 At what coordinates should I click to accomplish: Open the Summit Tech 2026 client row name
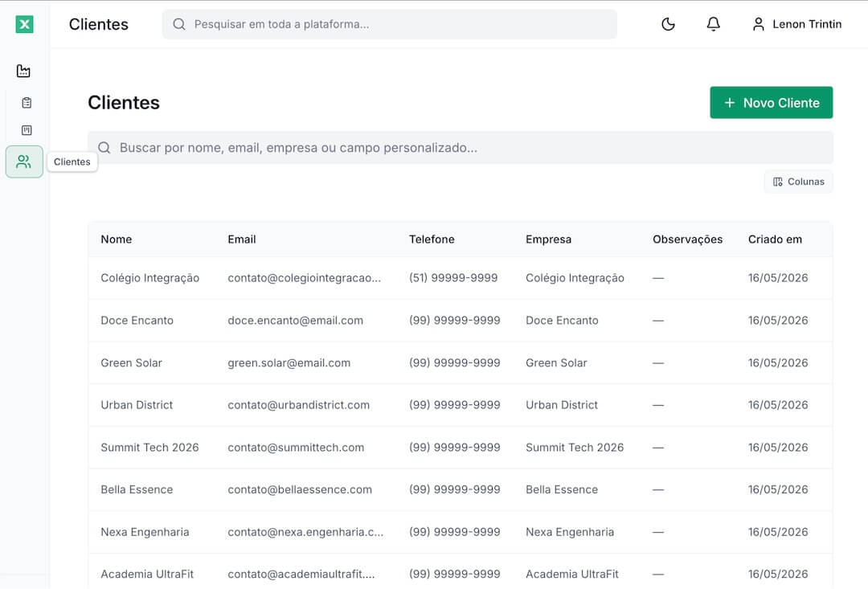[x=149, y=448]
